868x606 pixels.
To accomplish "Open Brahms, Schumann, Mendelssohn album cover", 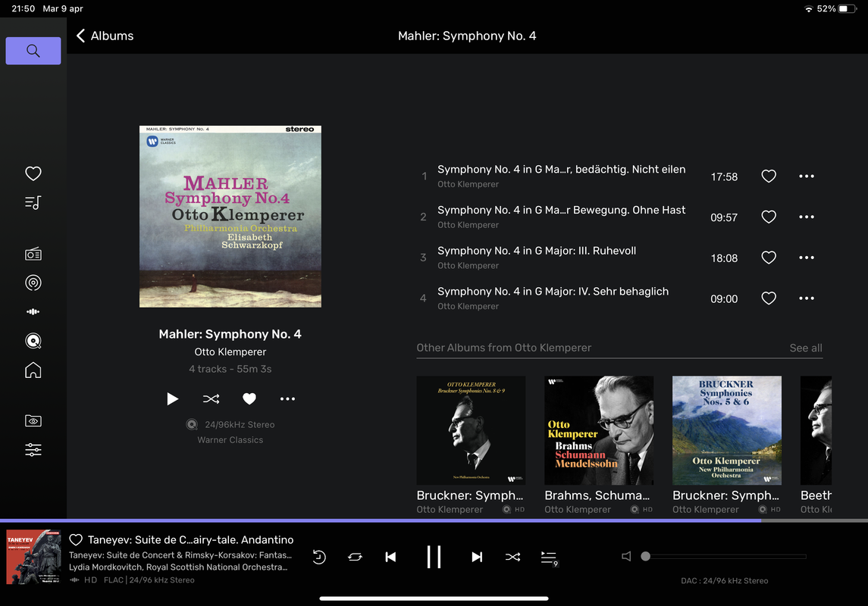I will point(599,430).
